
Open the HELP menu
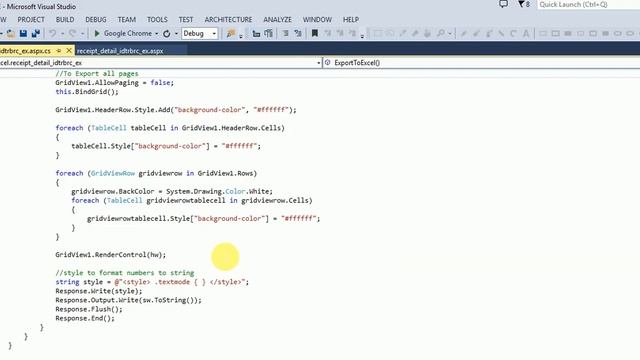[351, 20]
